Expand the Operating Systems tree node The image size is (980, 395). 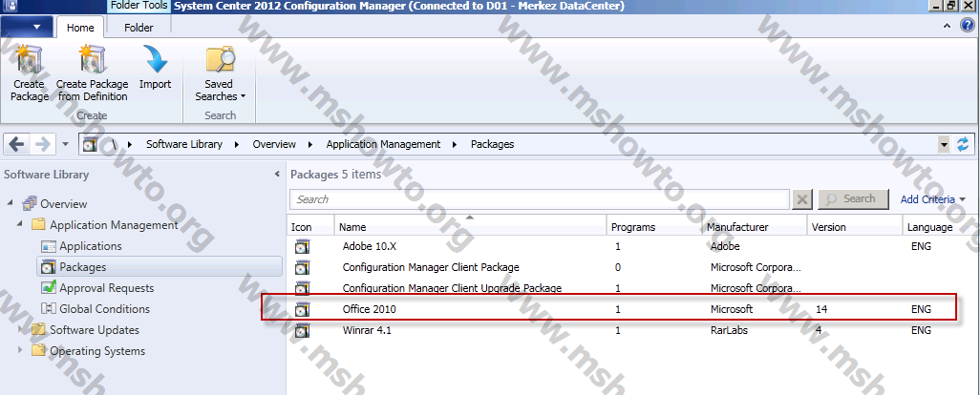click(20, 351)
